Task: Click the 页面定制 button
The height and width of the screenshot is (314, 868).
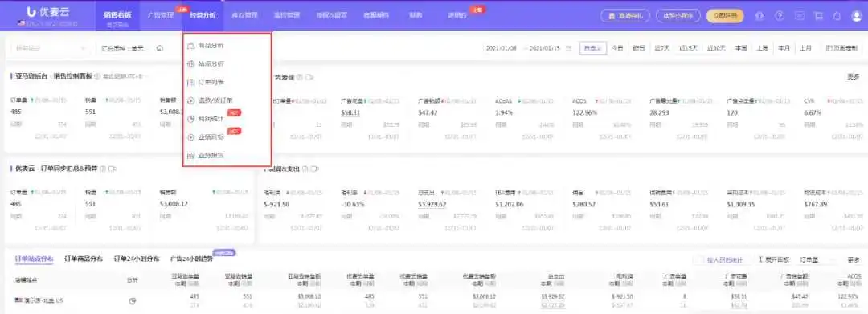Action: 841,48
